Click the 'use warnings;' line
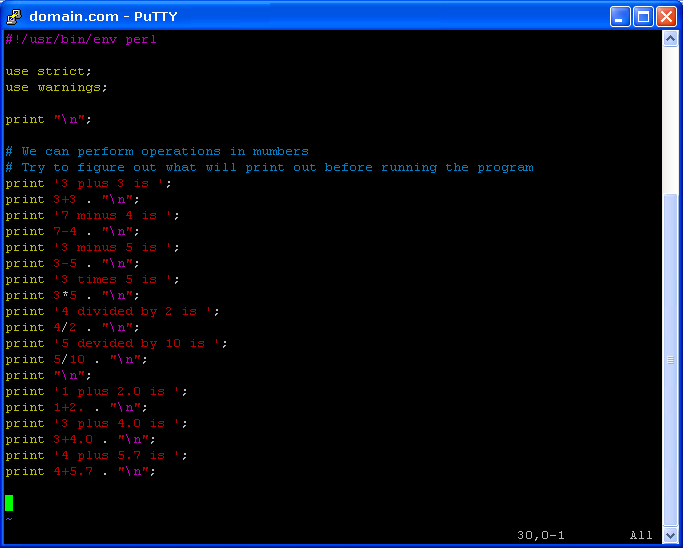The width and height of the screenshot is (683, 548). [57, 87]
